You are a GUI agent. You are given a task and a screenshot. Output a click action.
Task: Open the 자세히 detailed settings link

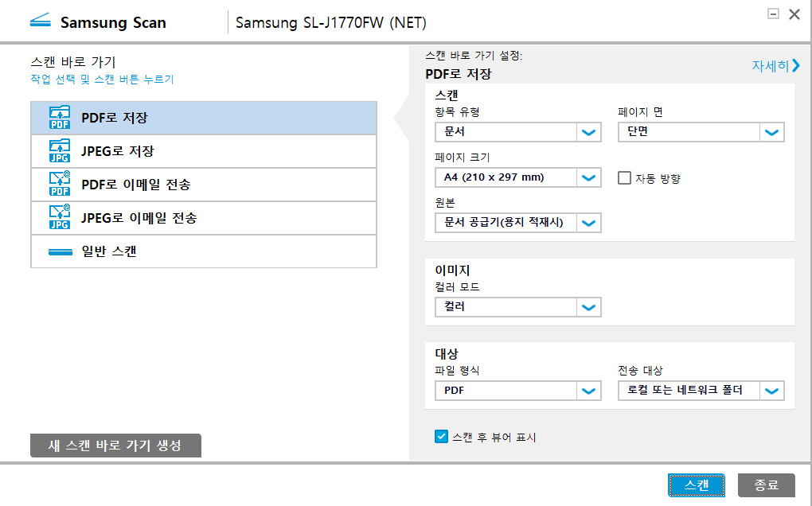pos(775,66)
